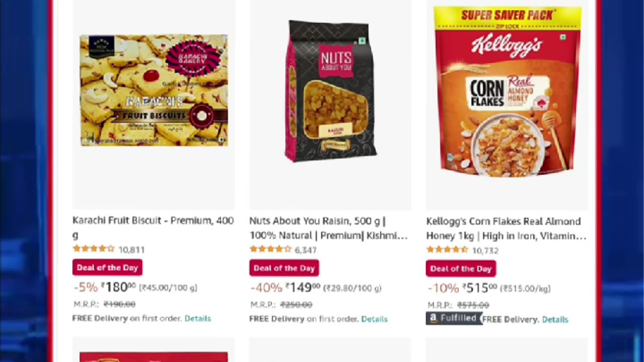
Task: Click Deal of the Day badge on raisins
Action: pos(284,268)
